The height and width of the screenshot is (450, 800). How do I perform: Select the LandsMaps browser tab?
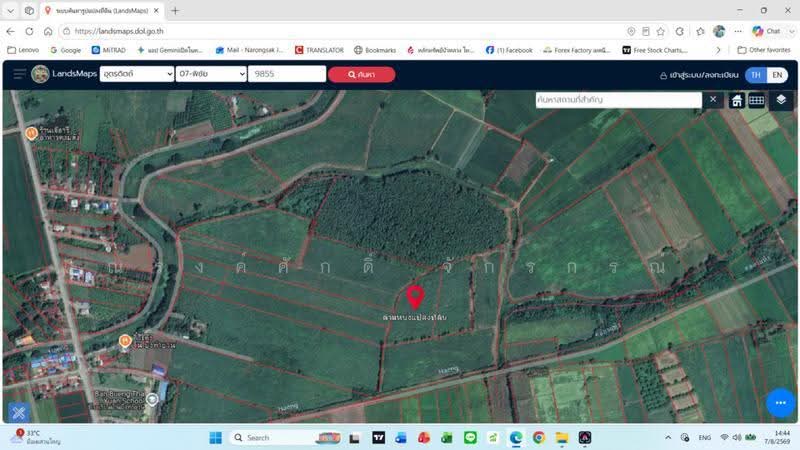pyautogui.click(x=102, y=11)
